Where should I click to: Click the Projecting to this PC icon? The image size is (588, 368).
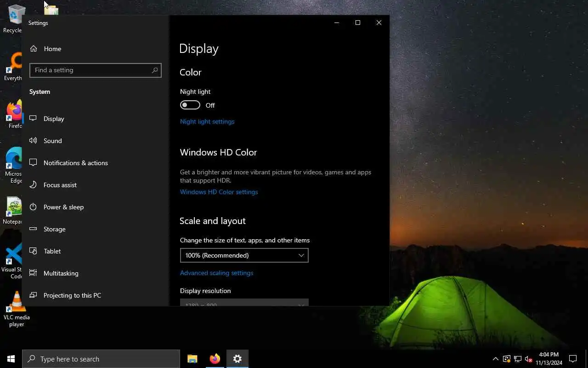(33, 295)
